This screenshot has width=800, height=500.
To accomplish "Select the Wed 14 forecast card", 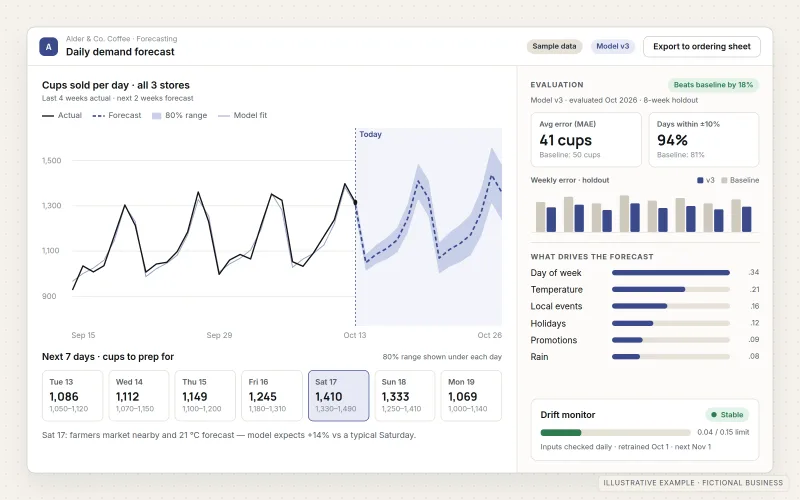I will (x=139, y=396).
